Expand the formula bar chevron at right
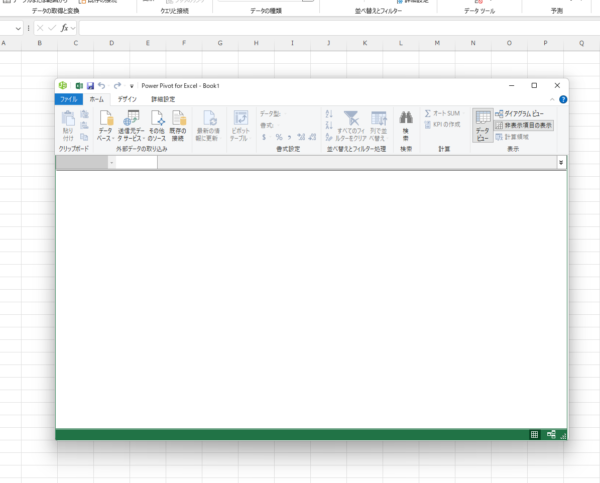Viewport: 600px width, 483px height. (x=561, y=162)
